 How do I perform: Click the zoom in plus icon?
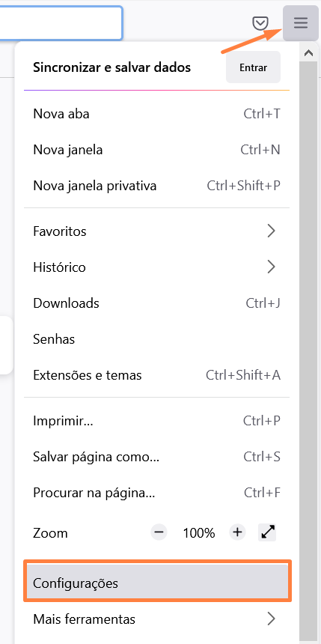pyautogui.click(x=237, y=532)
